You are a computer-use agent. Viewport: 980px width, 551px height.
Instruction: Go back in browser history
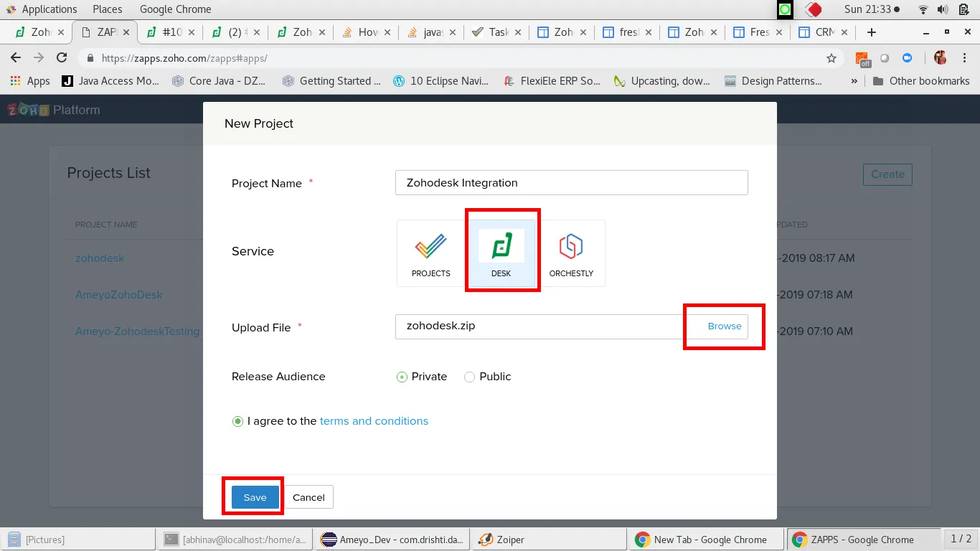click(17, 58)
